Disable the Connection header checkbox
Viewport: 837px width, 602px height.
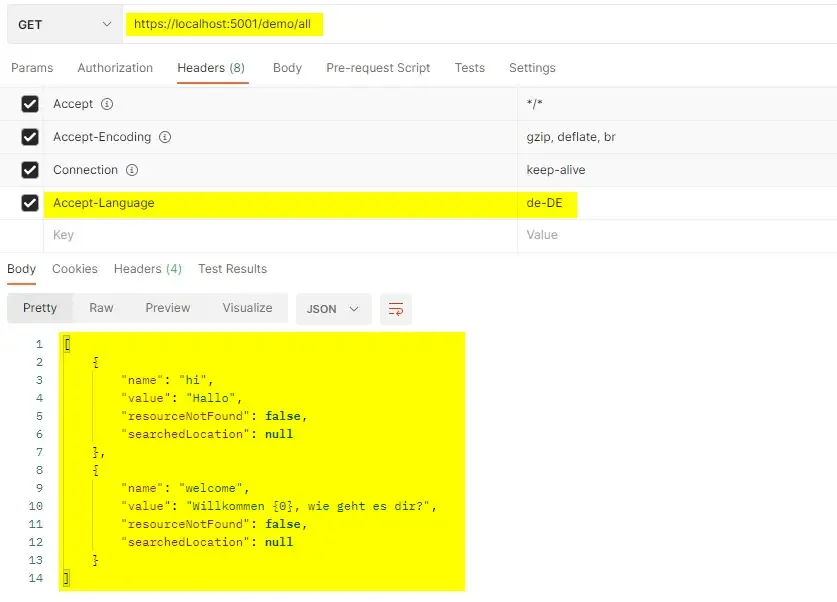[29, 170]
